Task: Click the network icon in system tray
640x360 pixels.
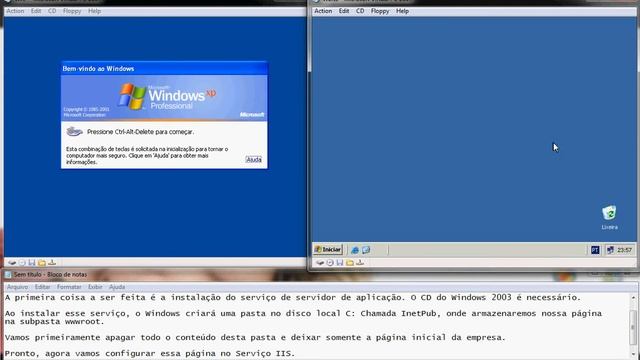Action: [x=610, y=250]
